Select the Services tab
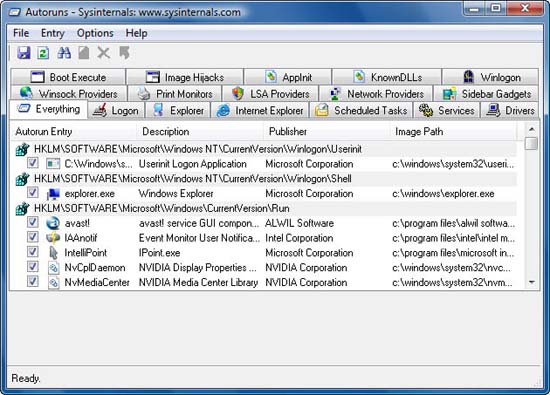Viewport: 550px width, 395px height. [x=447, y=111]
